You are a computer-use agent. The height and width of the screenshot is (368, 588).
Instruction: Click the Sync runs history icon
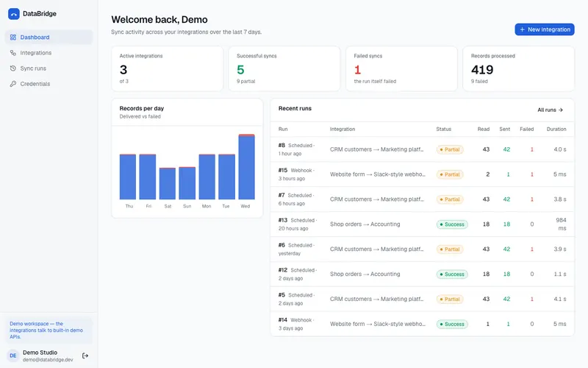(13, 68)
